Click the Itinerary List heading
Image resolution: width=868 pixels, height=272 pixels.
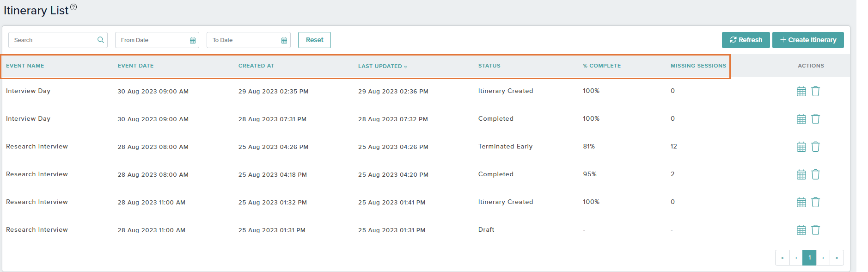36,10
